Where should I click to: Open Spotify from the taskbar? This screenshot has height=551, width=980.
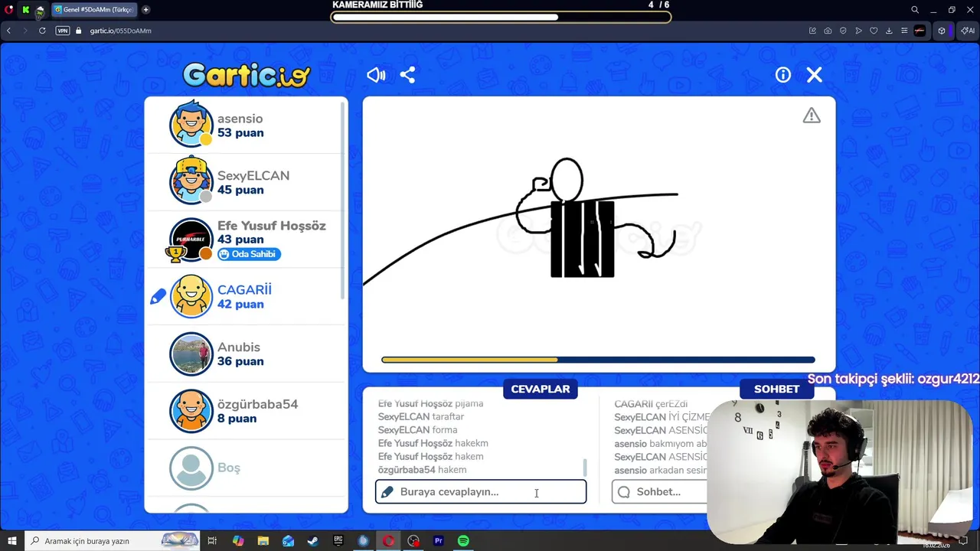(463, 541)
